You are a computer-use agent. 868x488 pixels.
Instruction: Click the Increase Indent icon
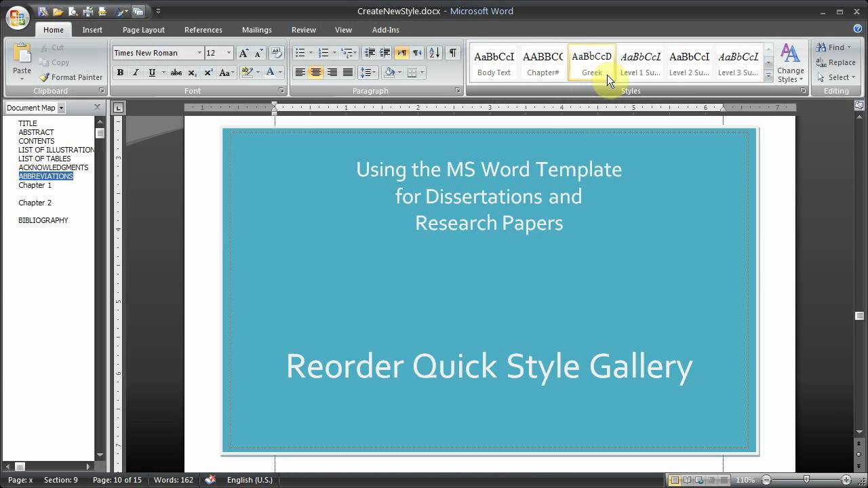tap(384, 53)
